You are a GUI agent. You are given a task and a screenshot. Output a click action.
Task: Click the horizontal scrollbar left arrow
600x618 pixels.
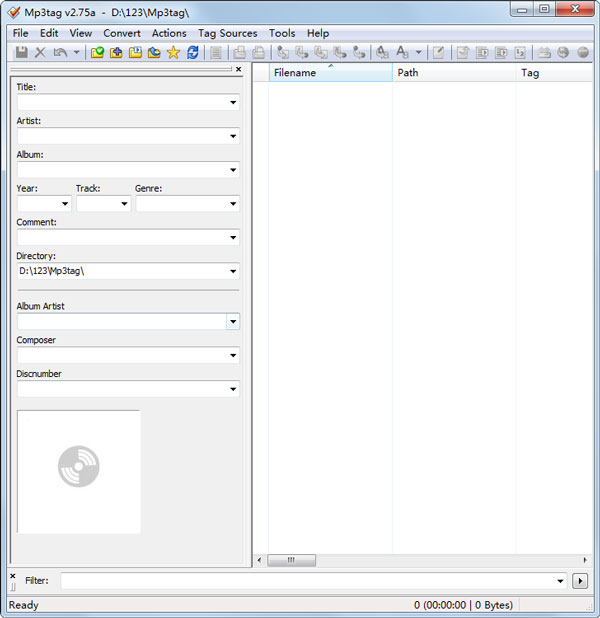click(259, 560)
